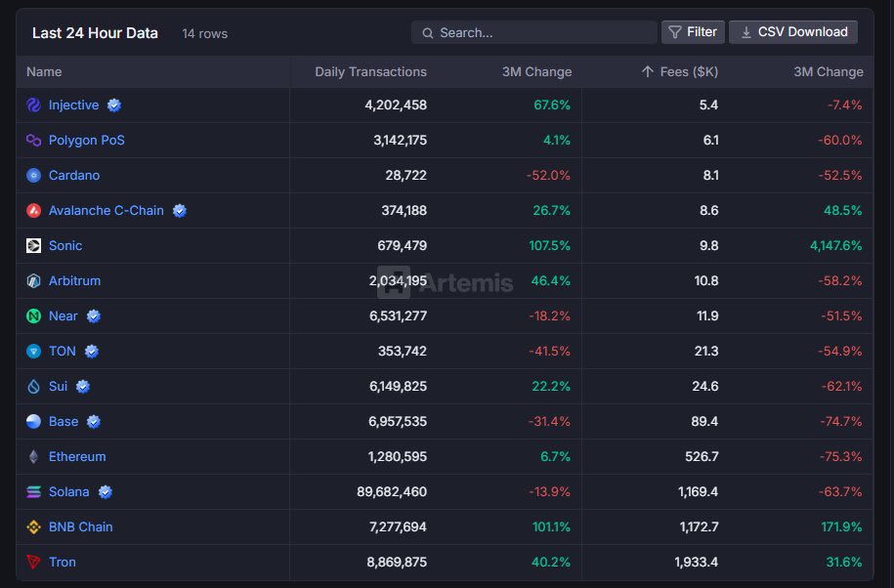This screenshot has height=588, width=894.
Task: Sort by Daily Transactions column header
Action: click(370, 72)
